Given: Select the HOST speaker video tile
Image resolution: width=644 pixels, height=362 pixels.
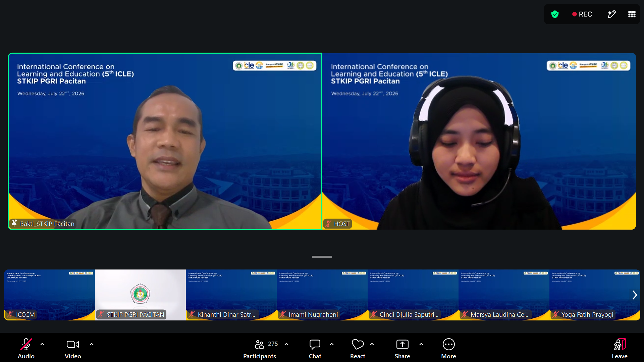Looking at the screenshot, I should [479, 141].
